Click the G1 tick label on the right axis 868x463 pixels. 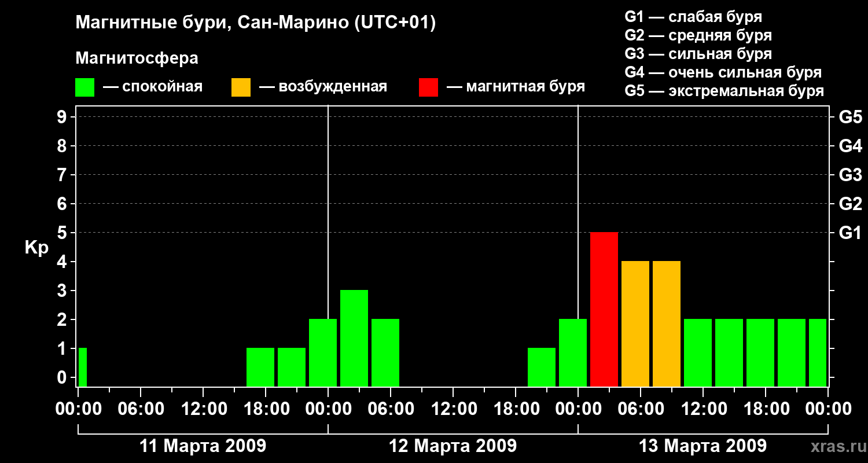pos(850,233)
